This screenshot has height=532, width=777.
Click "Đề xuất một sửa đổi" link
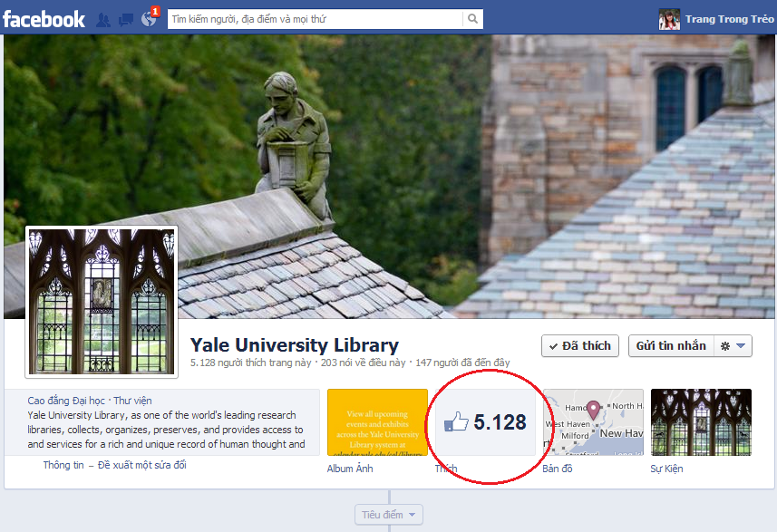pyautogui.click(x=142, y=465)
